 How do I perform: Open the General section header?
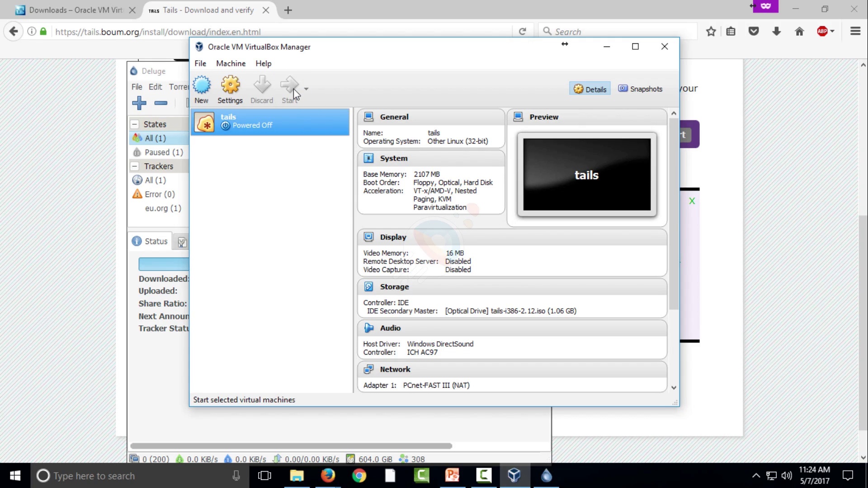click(x=431, y=117)
